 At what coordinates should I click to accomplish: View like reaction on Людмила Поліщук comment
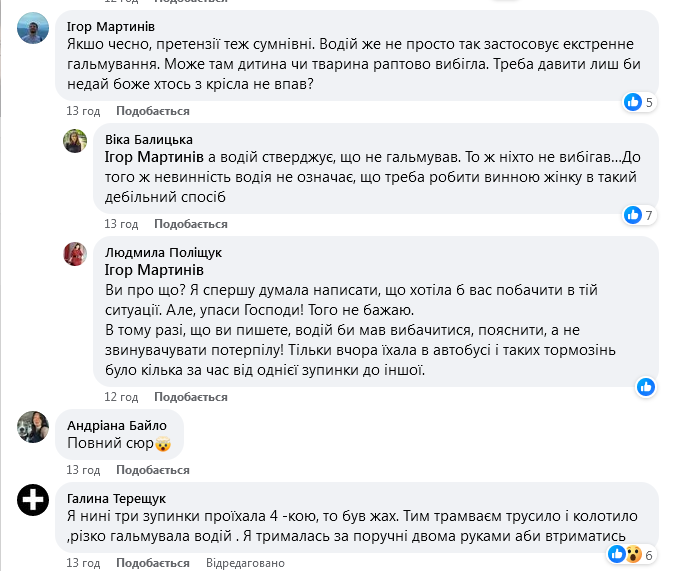645,387
